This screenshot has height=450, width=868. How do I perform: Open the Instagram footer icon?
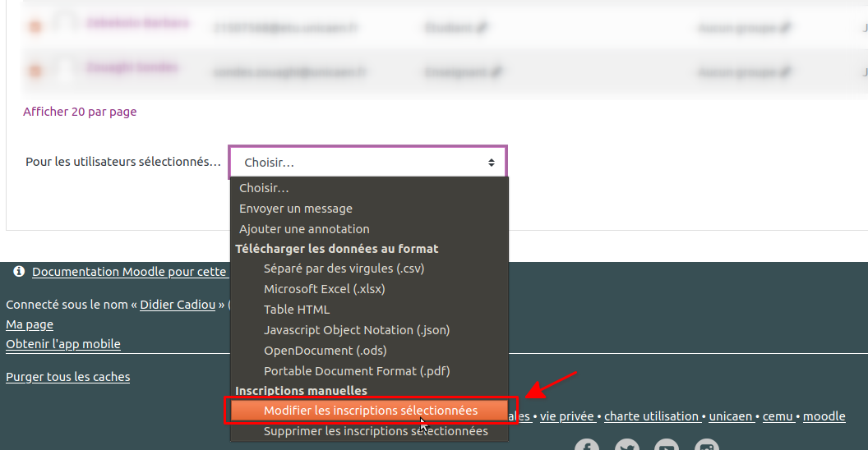[x=707, y=446]
